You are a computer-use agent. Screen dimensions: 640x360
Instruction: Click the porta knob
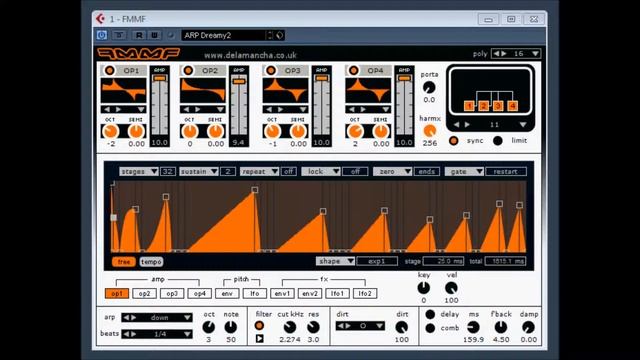[x=429, y=87]
